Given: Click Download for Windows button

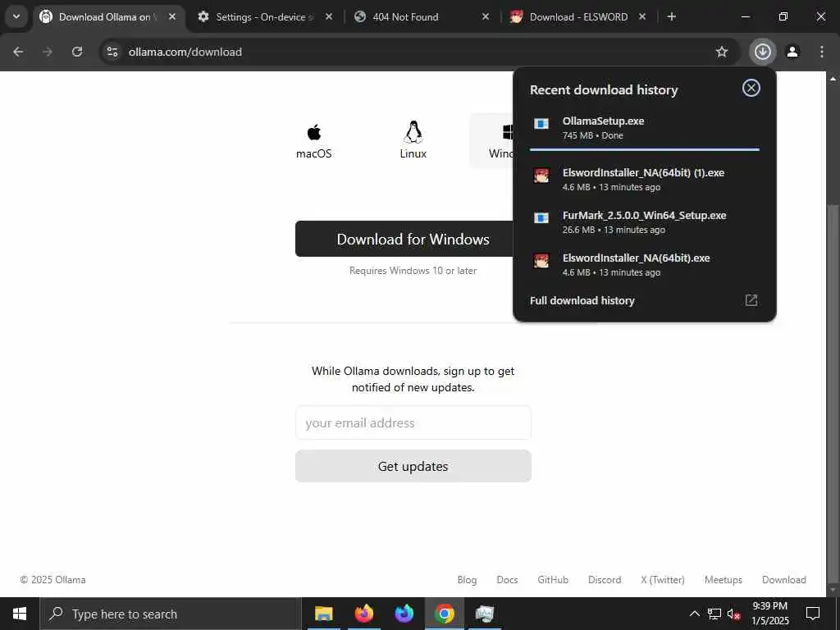Looking at the screenshot, I should [x=404, y=239].
